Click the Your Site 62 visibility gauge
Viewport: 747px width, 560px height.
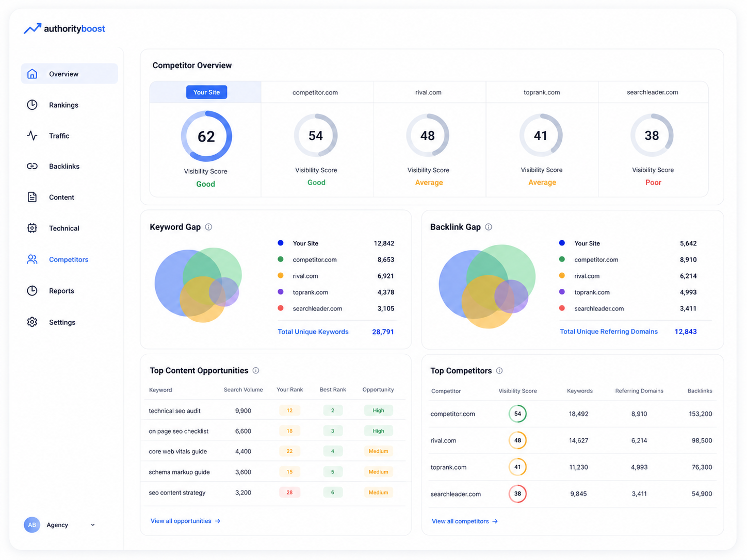pyautogui.click(x=206, y=136)
